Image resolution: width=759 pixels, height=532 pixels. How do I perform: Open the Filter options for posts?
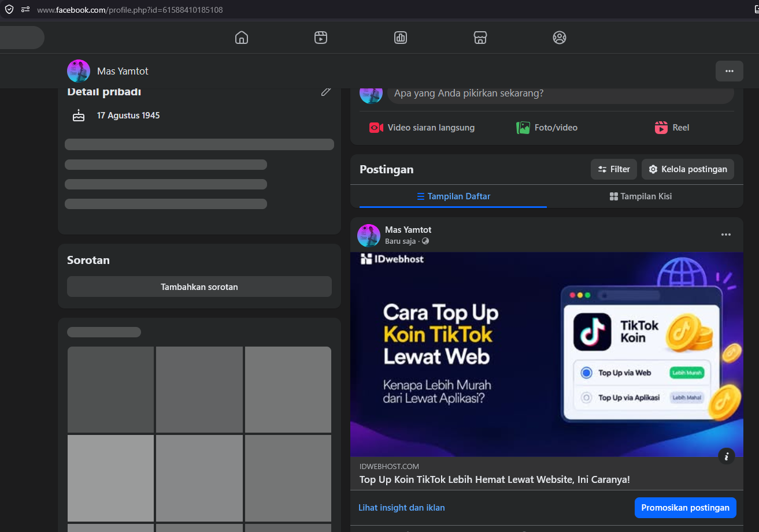click(x=614, y=169)
